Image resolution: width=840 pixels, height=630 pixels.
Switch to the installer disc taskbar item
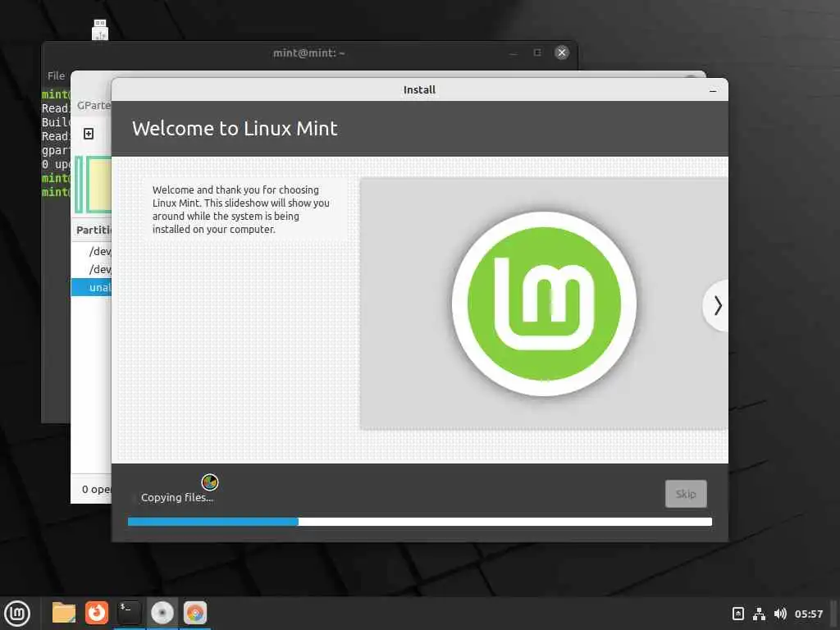pos(162,613)
